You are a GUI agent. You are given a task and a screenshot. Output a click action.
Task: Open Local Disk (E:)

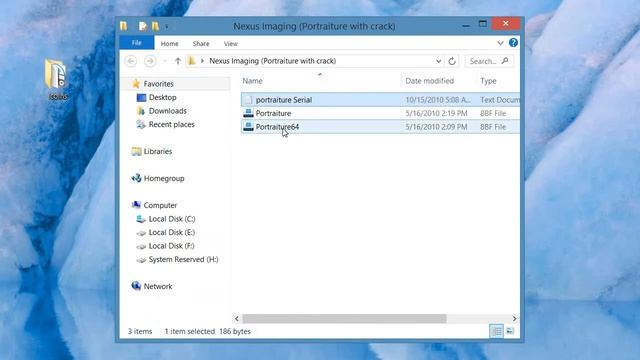tap(171, 232)
